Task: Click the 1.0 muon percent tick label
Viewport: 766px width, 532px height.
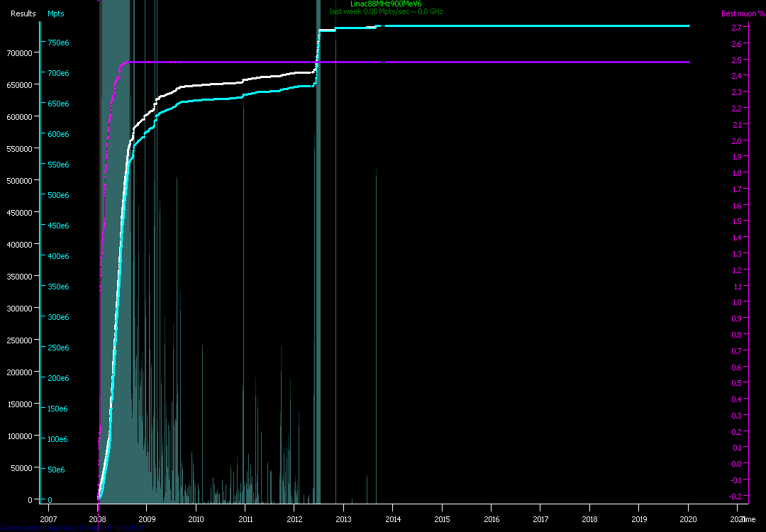Action: [736, 302]
